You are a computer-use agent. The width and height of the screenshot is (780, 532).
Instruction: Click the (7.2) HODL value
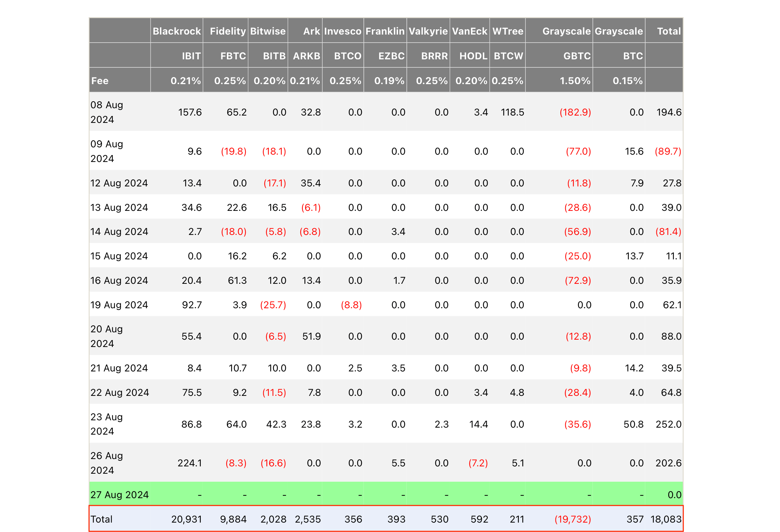(x=478, y=463)
